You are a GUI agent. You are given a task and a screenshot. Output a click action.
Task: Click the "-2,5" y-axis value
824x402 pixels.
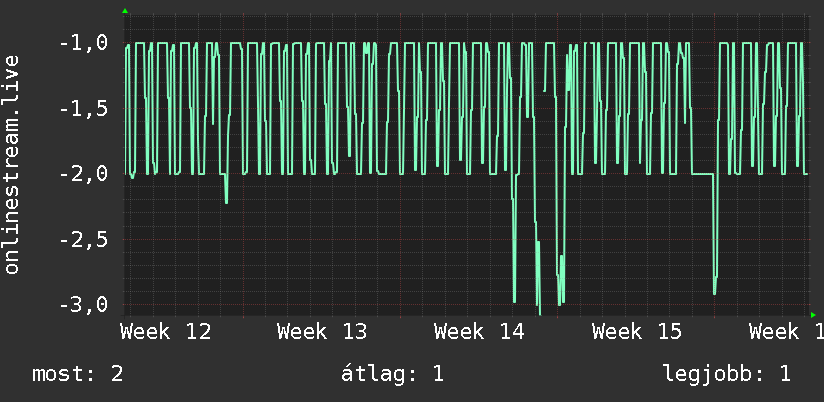83,240
